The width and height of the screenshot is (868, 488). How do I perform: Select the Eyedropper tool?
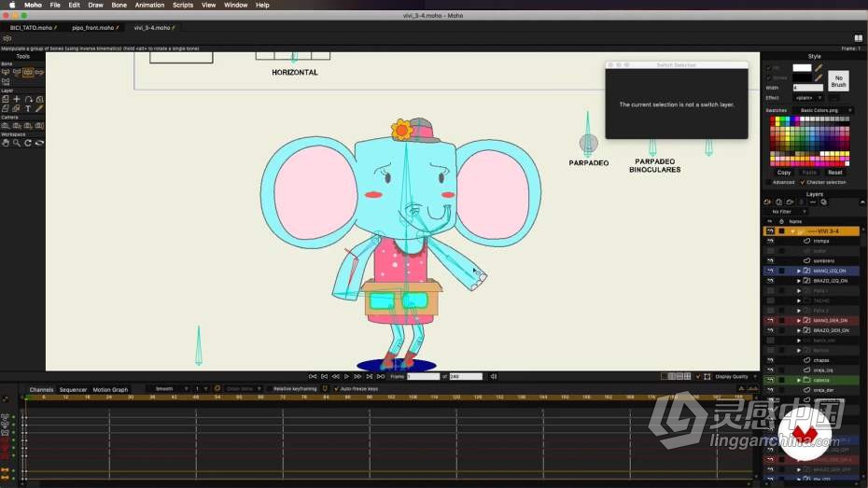pos(39,109)
